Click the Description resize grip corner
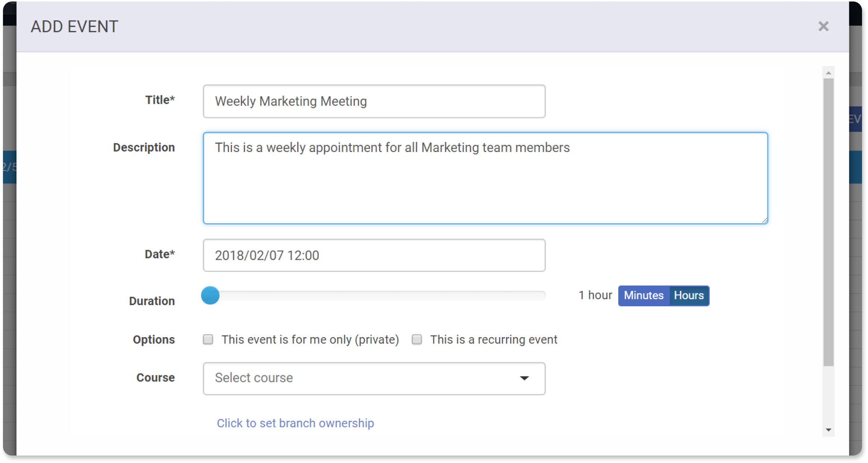Screen dimensions: 868x463 coord(765,221)
